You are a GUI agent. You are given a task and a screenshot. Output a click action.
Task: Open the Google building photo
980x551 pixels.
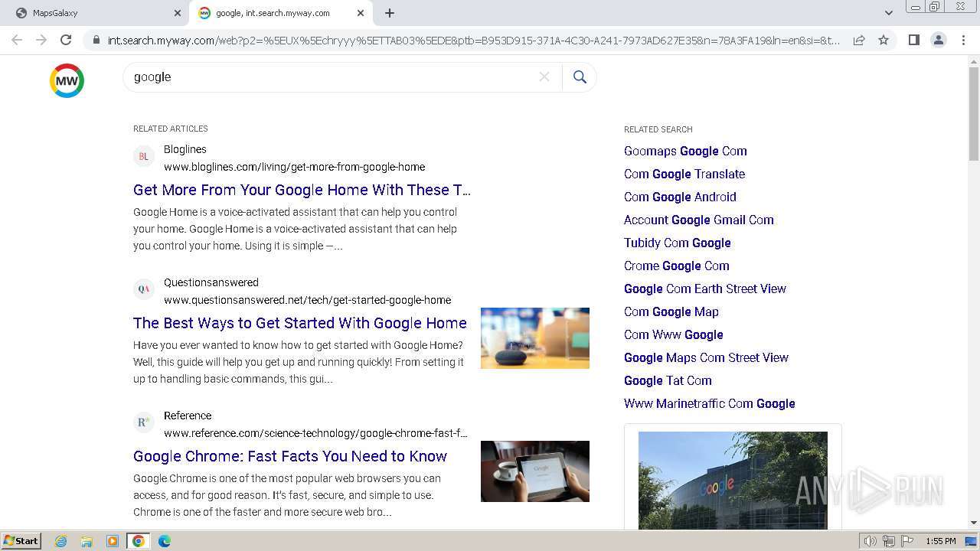[x=733, y=481]
